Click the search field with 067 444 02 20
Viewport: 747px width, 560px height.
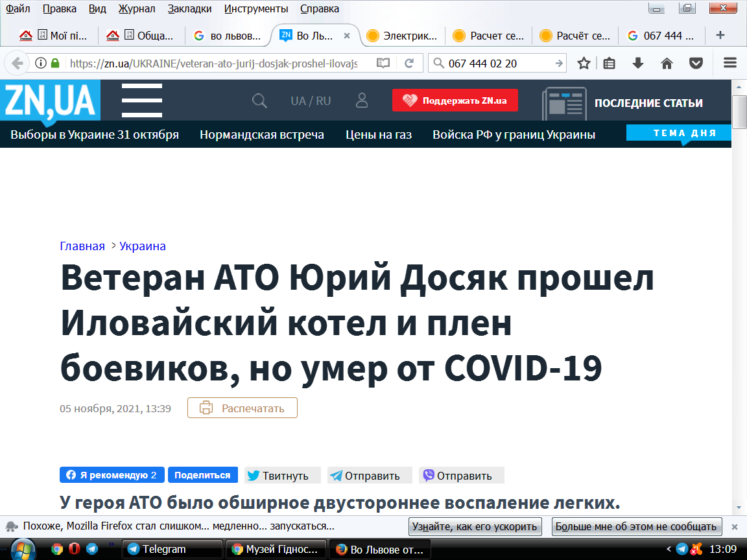[x=498, y=64]
